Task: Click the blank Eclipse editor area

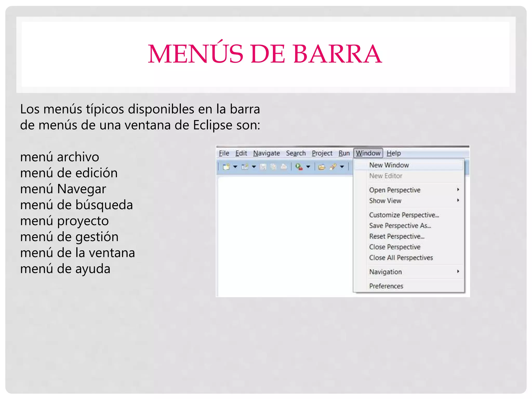Action: pyautogui.click(x=285, y=236)
